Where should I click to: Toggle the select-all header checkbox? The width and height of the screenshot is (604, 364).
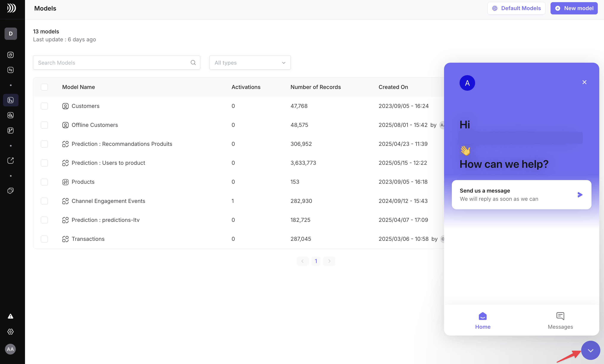pyautogui.click(x=44, y=87)
